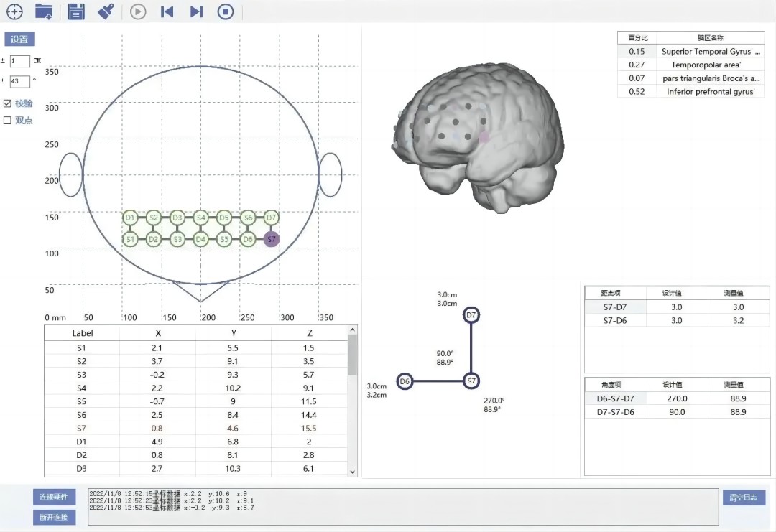Toggle the 校验 checkbox
Image resolution: width=776 pixels, height=532 pixels.
[7, 103]
